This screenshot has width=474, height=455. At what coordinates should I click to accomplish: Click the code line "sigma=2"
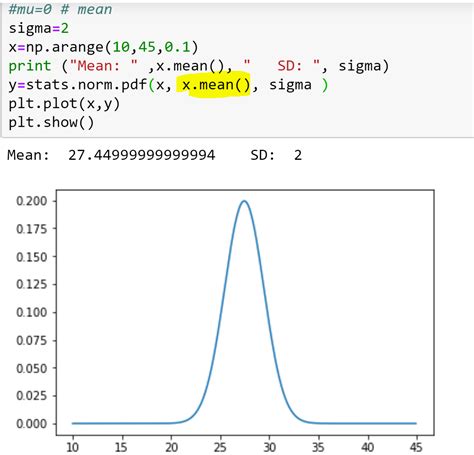39,28
